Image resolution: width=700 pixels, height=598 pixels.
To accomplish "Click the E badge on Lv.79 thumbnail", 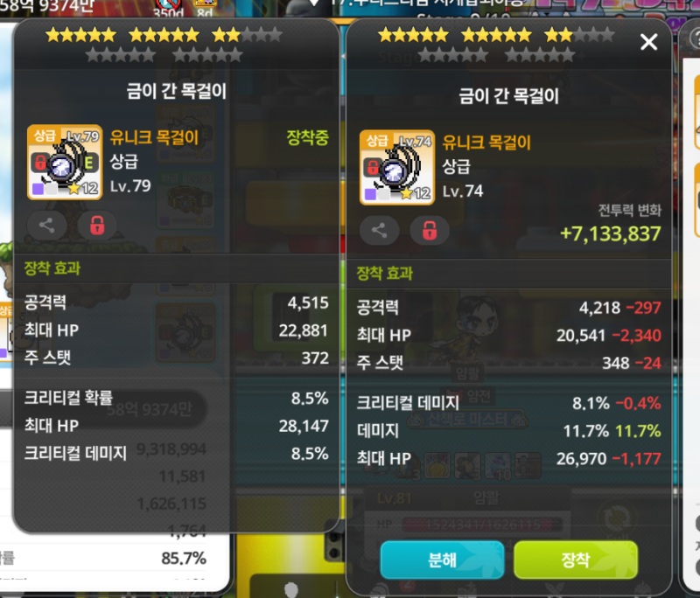I will tap(89, 163).
